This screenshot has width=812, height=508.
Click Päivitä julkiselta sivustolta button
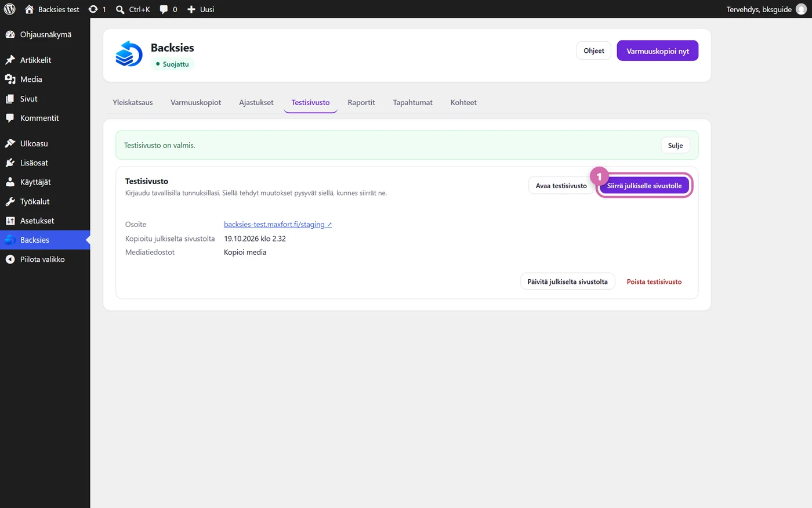568,282
